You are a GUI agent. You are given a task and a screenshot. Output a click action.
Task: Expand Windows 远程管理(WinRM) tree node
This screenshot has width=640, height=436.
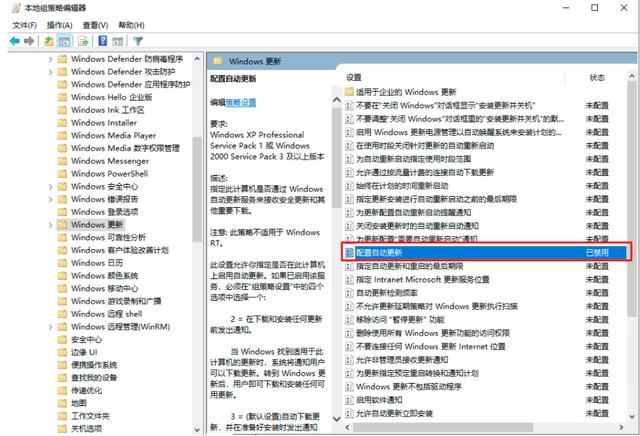(51, 327)
